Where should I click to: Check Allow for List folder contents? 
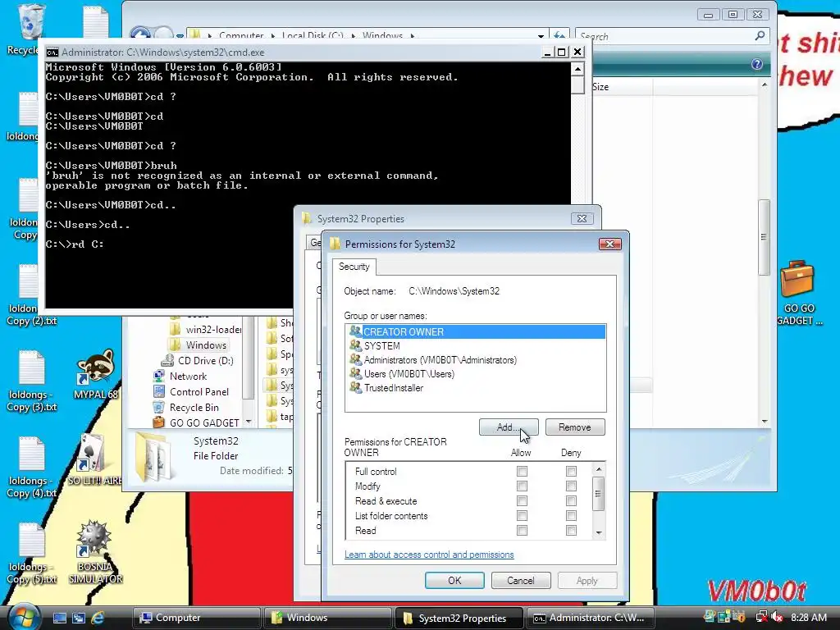coord(521,516)
